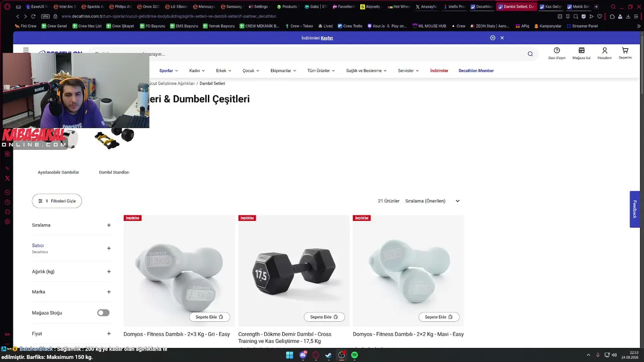Screen dimensions: 644x362
Task: Expand the Satıcı filter
Action: (x=71, y=248)
